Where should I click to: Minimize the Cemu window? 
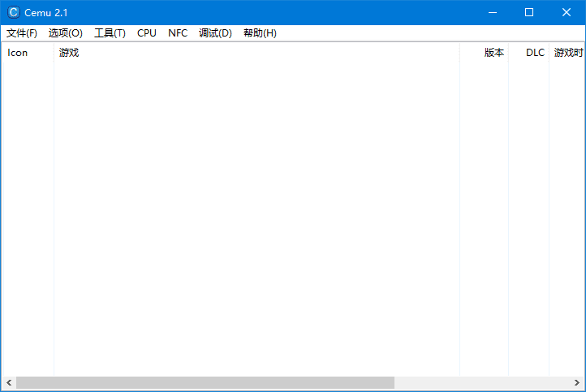[493, 12]
